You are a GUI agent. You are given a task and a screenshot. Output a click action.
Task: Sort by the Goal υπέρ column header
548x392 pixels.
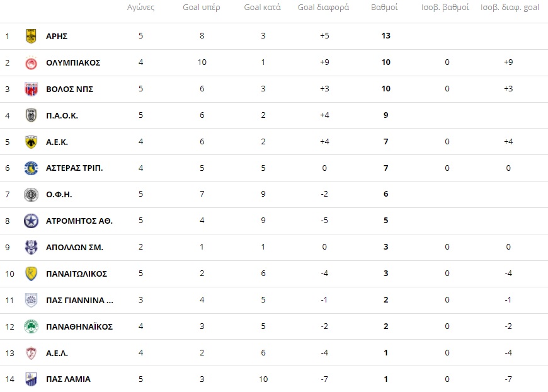(x=202, y=8)
